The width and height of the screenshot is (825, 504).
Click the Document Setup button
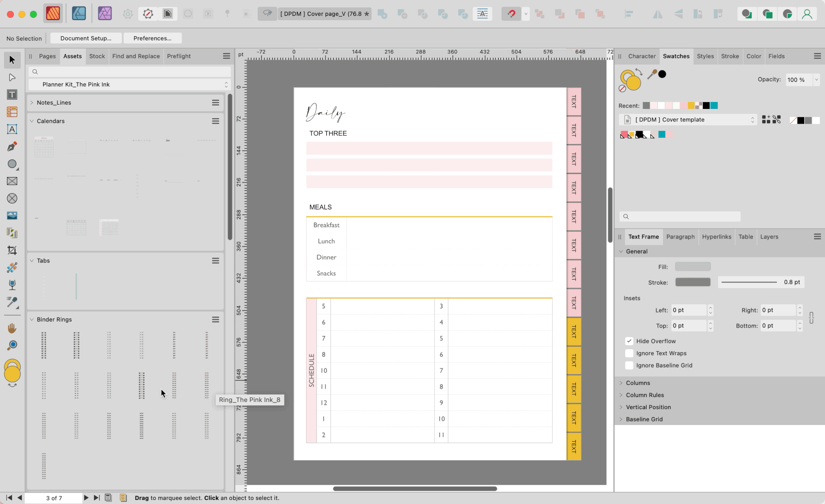pos(86,38)
